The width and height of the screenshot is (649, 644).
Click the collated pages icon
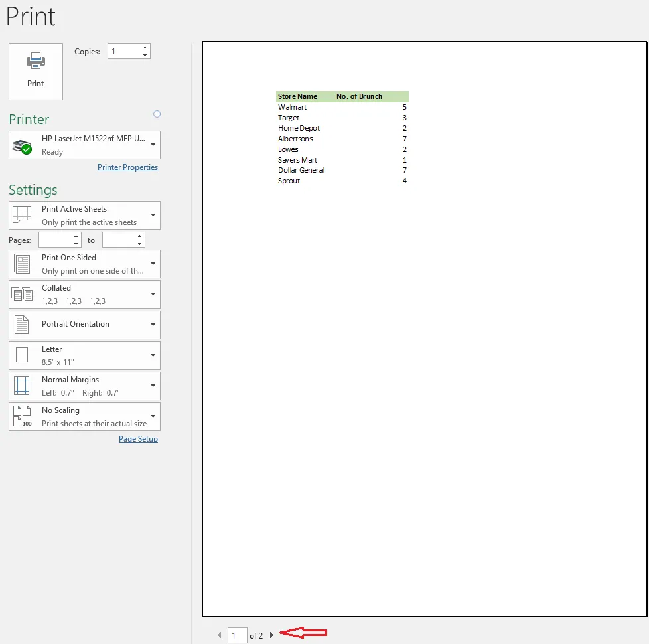coord(22,294)
